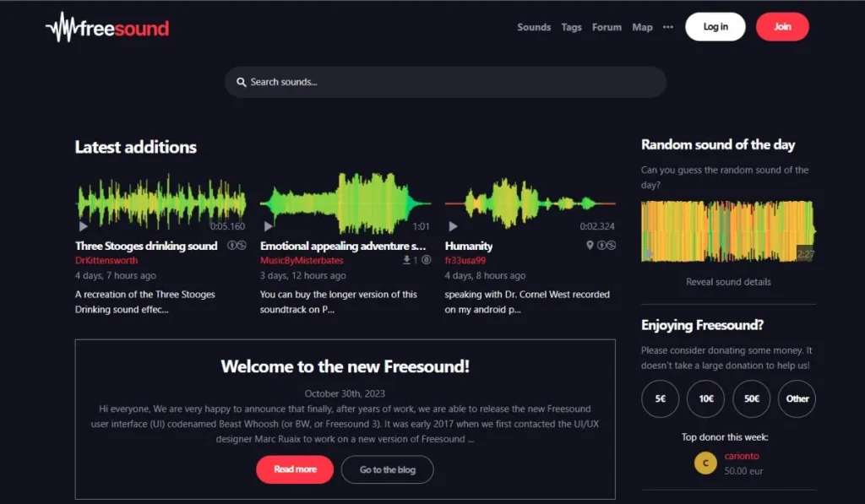Click the white Log in button
This screenshot has width=865, height=504.
pos(715,27)
